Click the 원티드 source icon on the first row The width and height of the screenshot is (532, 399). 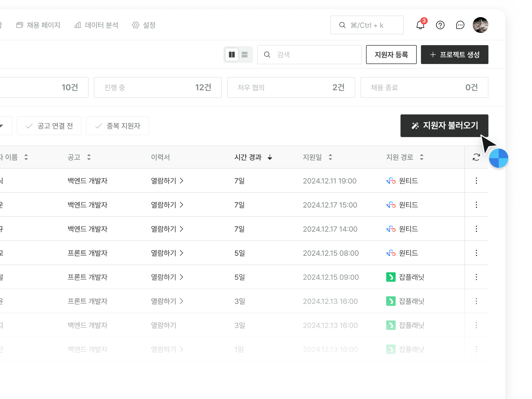click(391, 181)
